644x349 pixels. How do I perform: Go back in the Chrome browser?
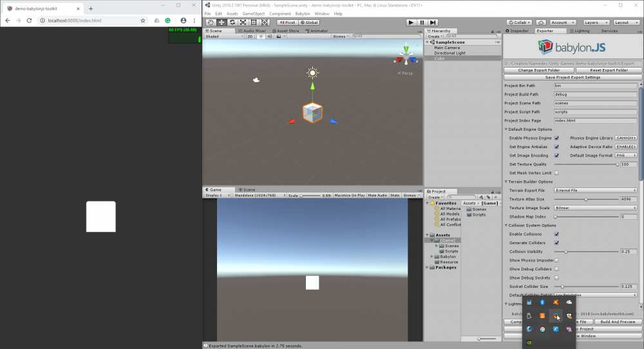[x=8, y=21]
